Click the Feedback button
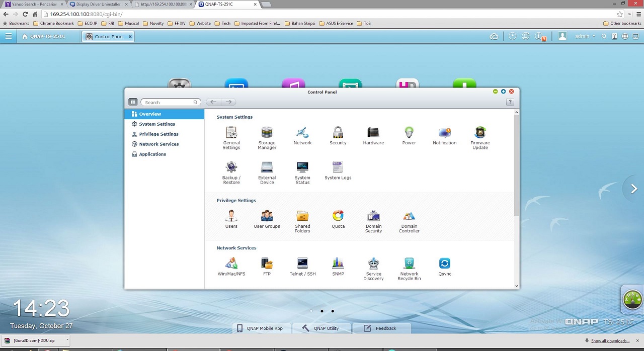 pyautogui.click(x=381, y=328)
